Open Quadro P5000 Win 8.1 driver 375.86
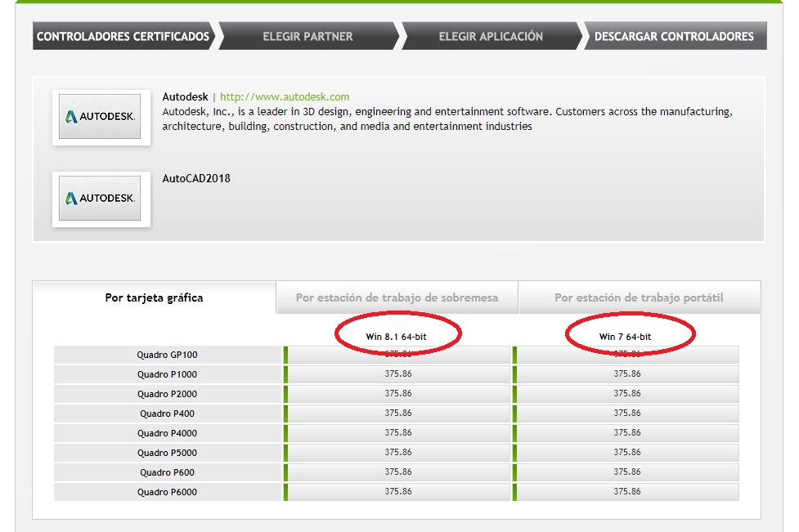Screen dimensions: 799x532 398,453
